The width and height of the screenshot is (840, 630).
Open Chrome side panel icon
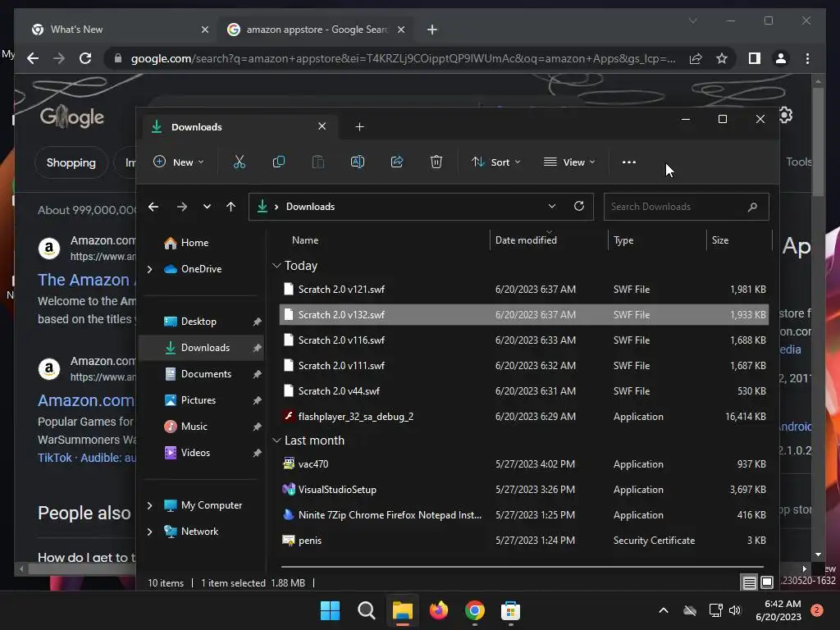click(x=755, y=58)
